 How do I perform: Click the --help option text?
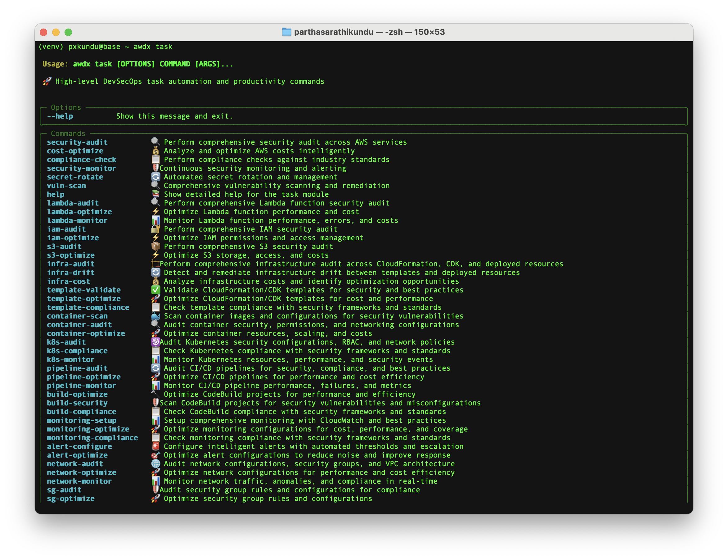point(60,116)
